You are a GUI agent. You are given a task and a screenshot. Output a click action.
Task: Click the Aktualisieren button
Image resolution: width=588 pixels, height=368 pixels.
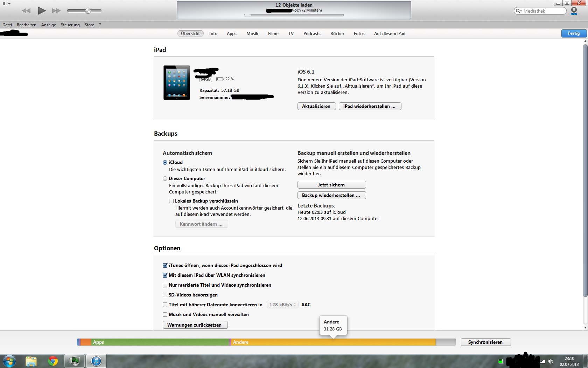(x=316, y=106)
